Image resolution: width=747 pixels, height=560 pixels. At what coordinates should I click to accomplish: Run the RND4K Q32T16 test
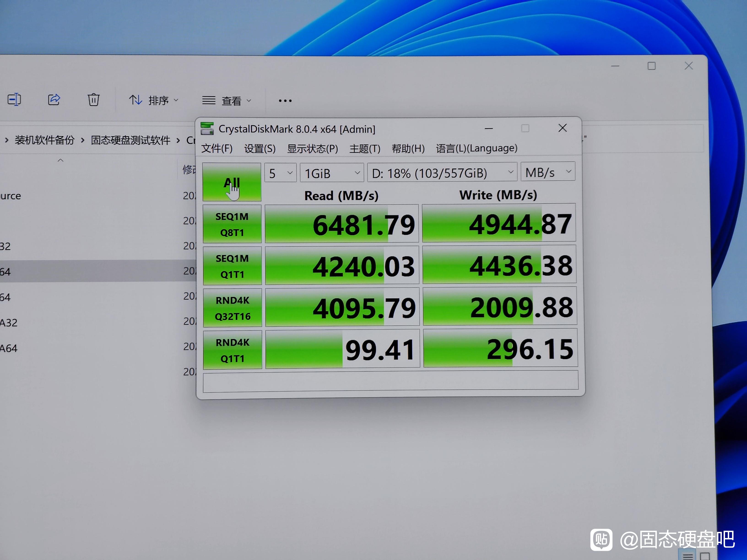[232, 308]
